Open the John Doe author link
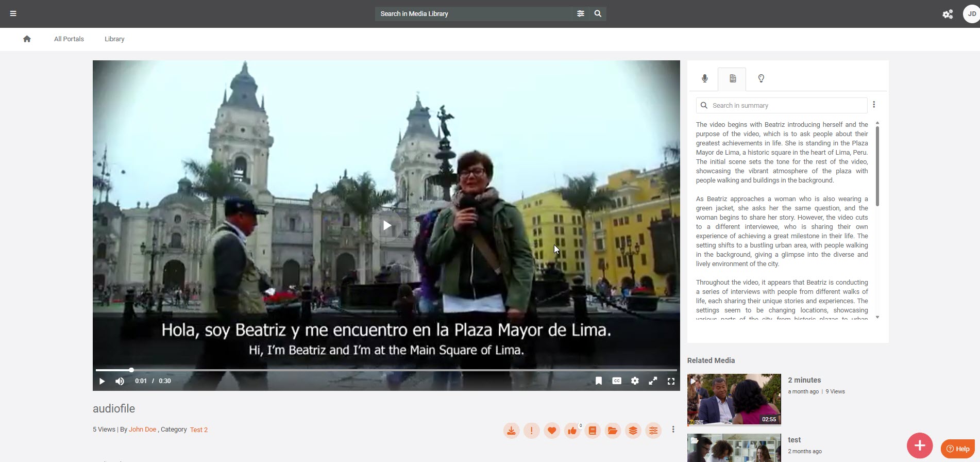Viewport: 980px width, 462px height. (x=142, y=430)
